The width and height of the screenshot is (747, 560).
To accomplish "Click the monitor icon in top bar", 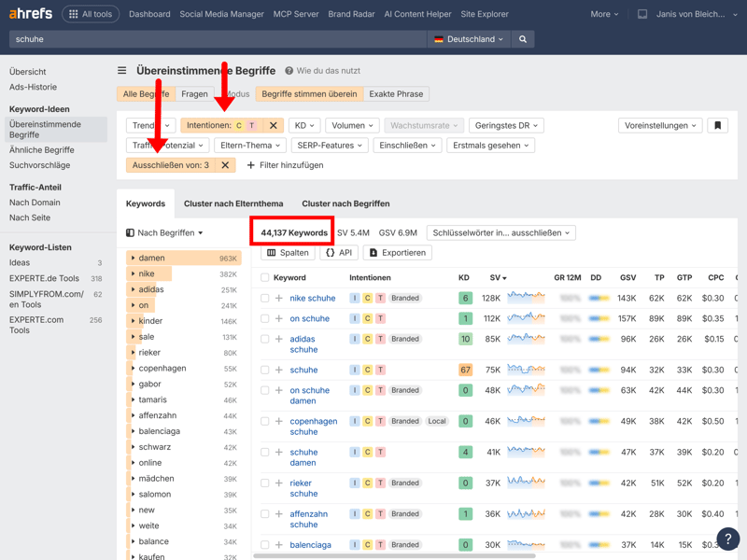I will [x=642, y=14].
